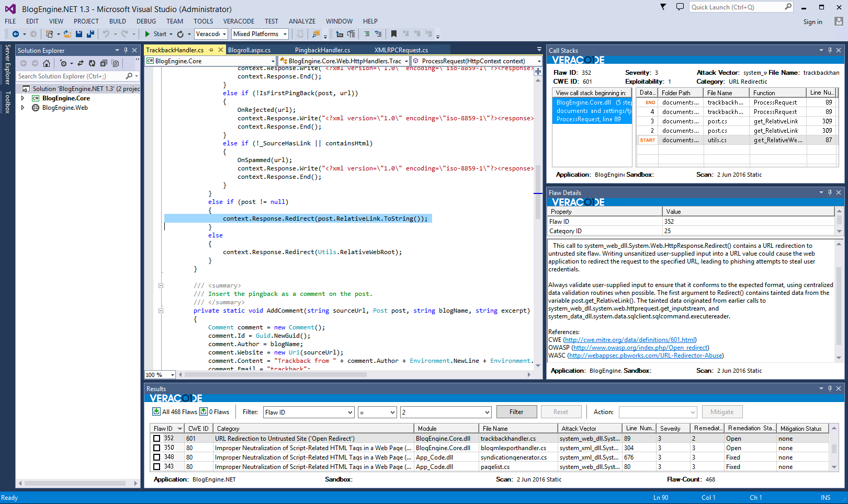Click the bookmark toggle toolbar icon

[393, 34]
